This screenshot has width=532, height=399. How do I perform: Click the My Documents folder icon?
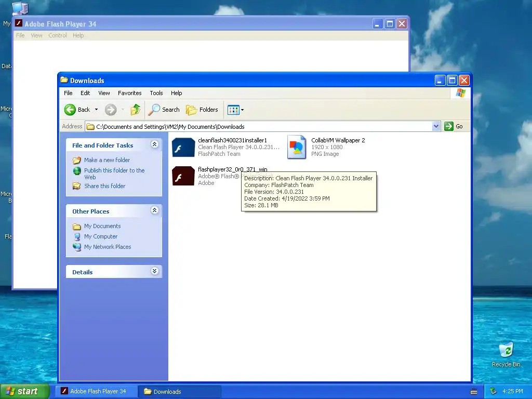[77, 227]
